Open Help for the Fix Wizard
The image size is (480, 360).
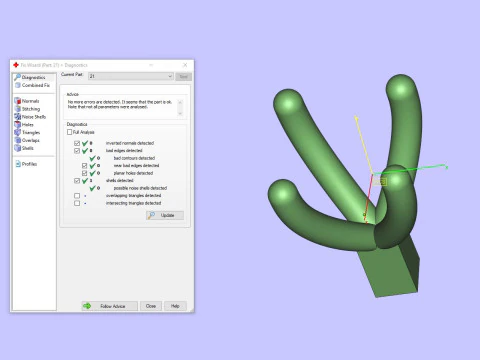pyautogui.click(x=175, y=306)
